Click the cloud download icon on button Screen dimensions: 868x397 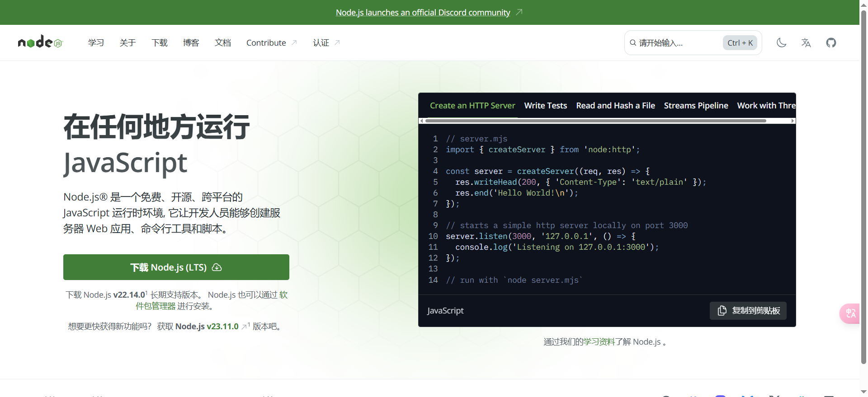click(217, 267)
